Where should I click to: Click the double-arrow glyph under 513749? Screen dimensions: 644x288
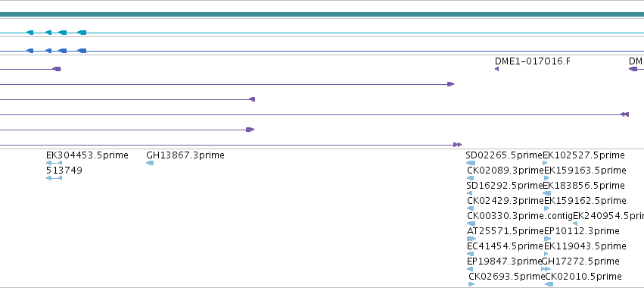[54, 178]
